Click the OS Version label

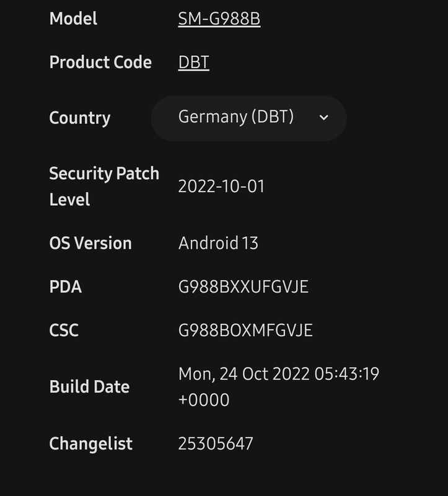pyautogui.click(x=90, y=243)
